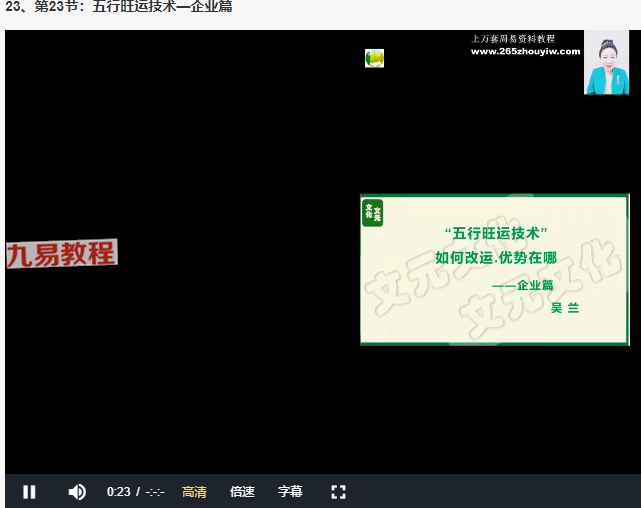Viewport: 641px width, 508px height.
Task: Click the 0:23 elapsed time display
Action: click(119, 491)
